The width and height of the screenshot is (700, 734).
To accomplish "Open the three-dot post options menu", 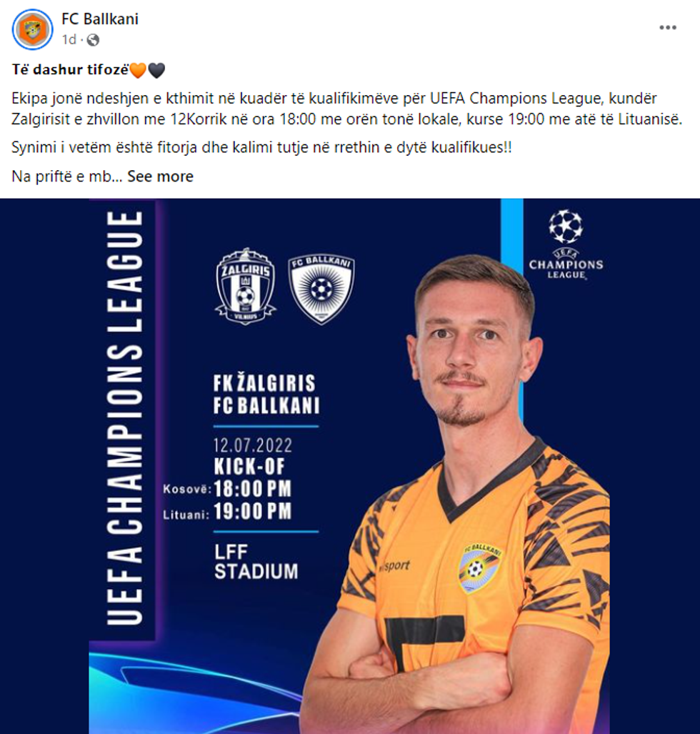I will click(x=668, y=28).
